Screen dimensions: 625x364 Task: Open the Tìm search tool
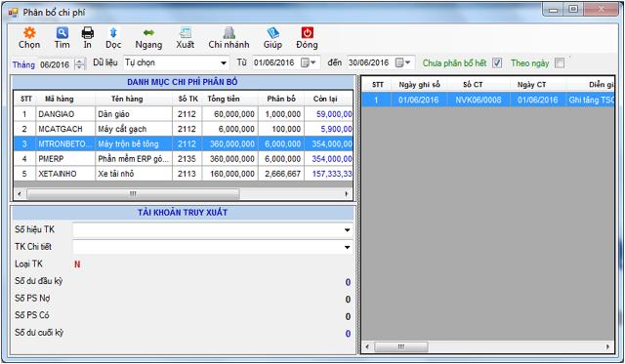point(62,32)
